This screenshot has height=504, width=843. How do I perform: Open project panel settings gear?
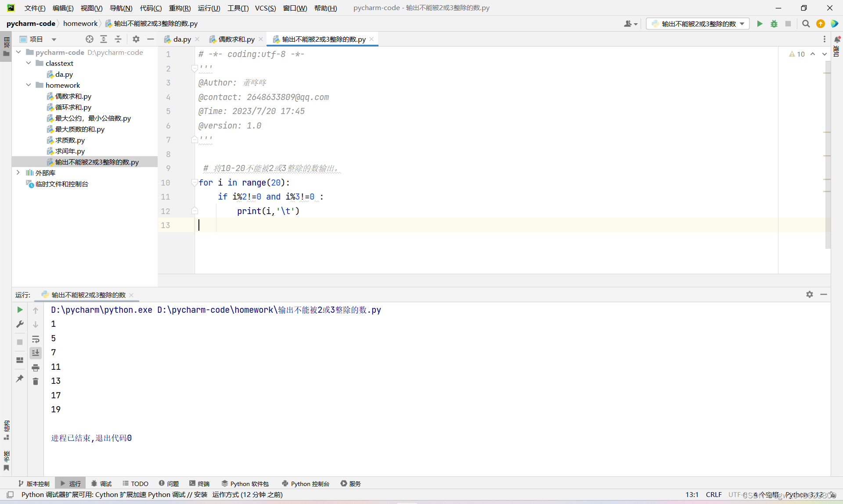(x=136, y=39)
